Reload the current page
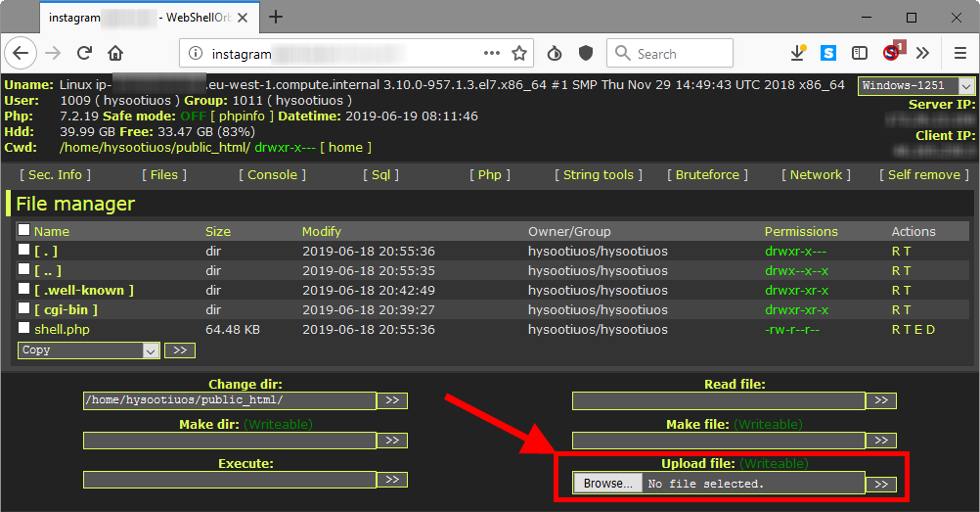Viewport: 980px width, 512px height. click(x=84, y=53)
